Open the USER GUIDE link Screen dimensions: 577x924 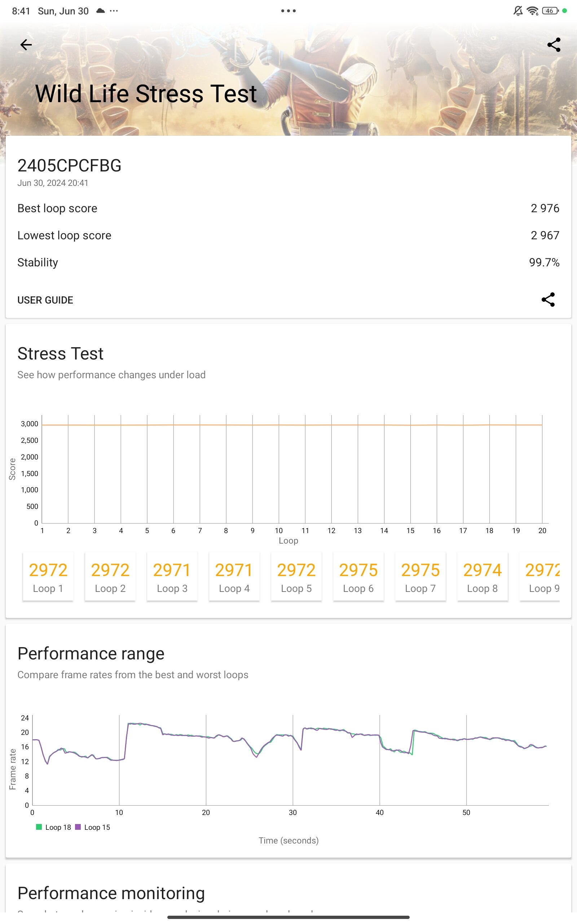45,300
